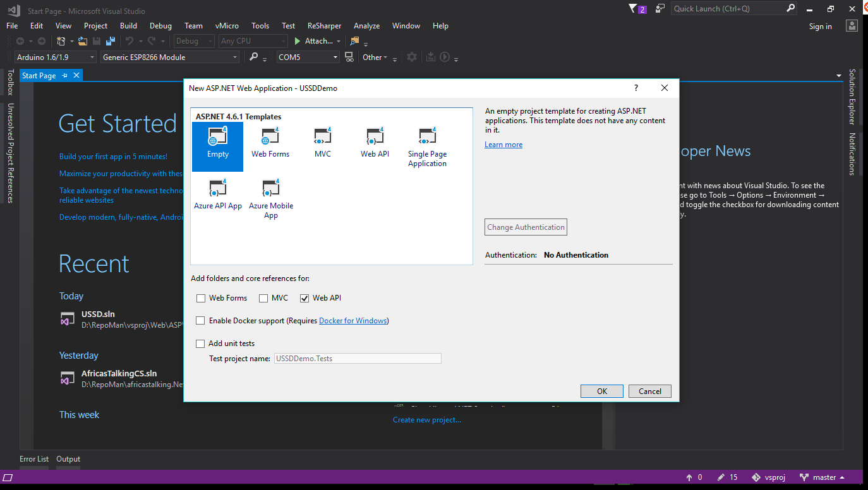
Task: Expand the Other dropdown in vMicro toolbar
Action: [x=375, y=57]
